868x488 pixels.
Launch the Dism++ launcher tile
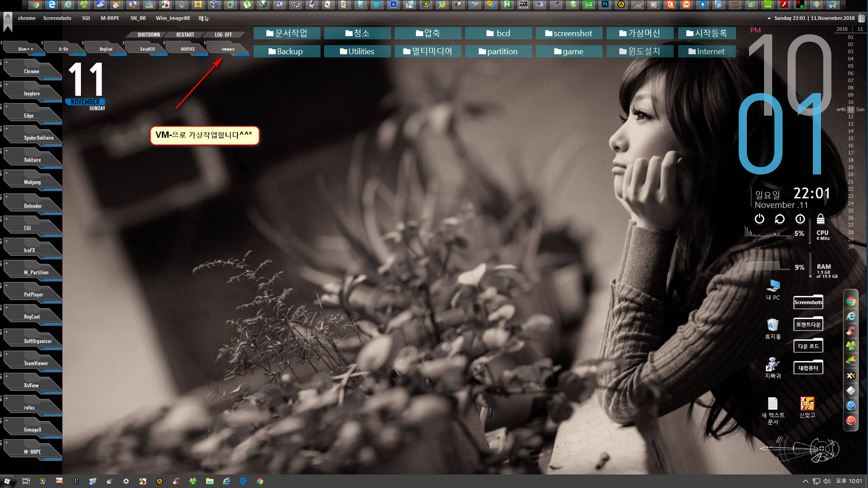click(25, 49)
